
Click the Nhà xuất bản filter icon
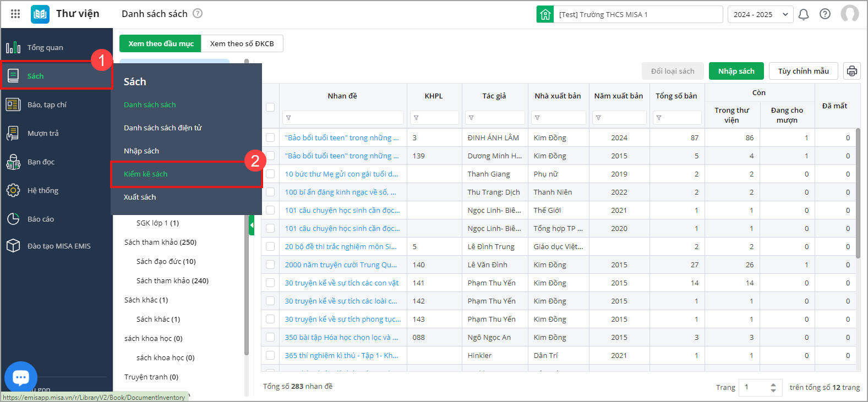pyautogui.click(x=537, y=118)
